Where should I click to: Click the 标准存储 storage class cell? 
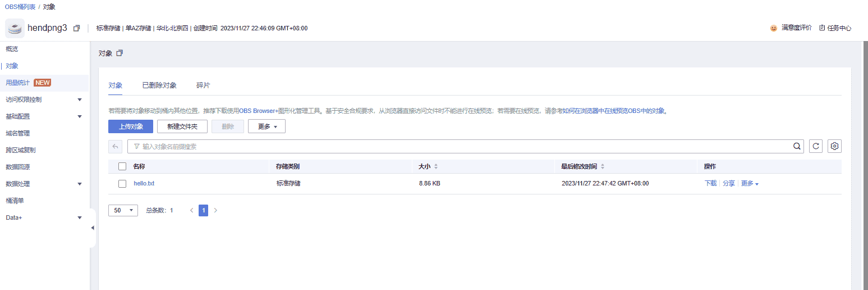click(x=288, y=183)
